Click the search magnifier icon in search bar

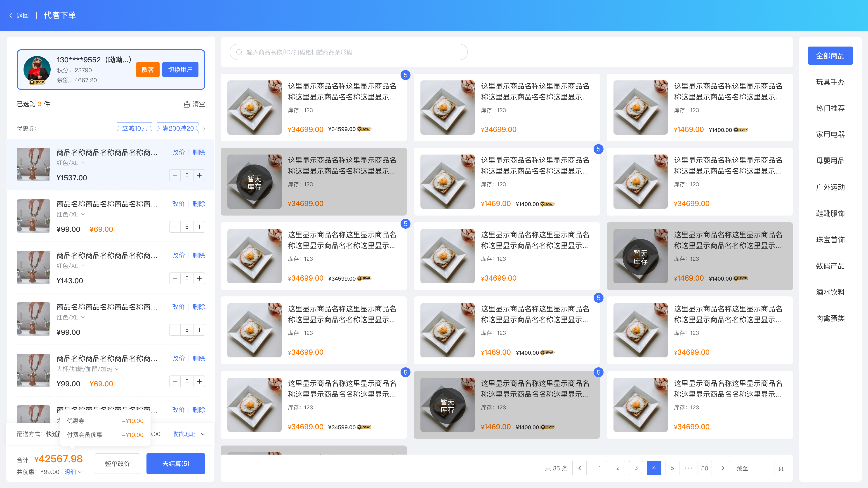point(239,52)
